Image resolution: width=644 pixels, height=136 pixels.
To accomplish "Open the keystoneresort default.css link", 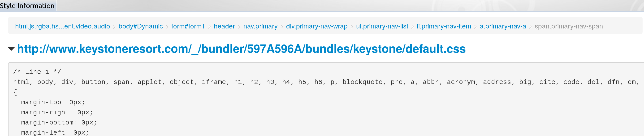I will [241, 49].
